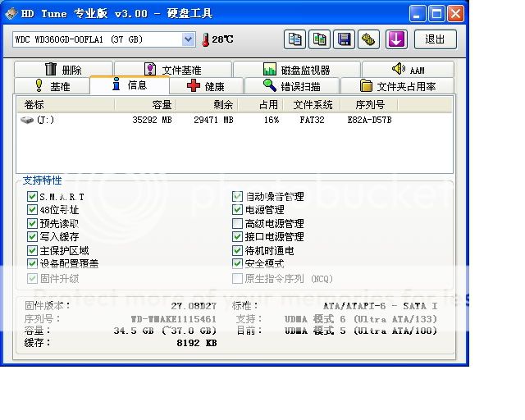525x420 pixels.
Task: Open the WDC WD360GD drive selection dropdown
Action: click(x=188, y=39)
